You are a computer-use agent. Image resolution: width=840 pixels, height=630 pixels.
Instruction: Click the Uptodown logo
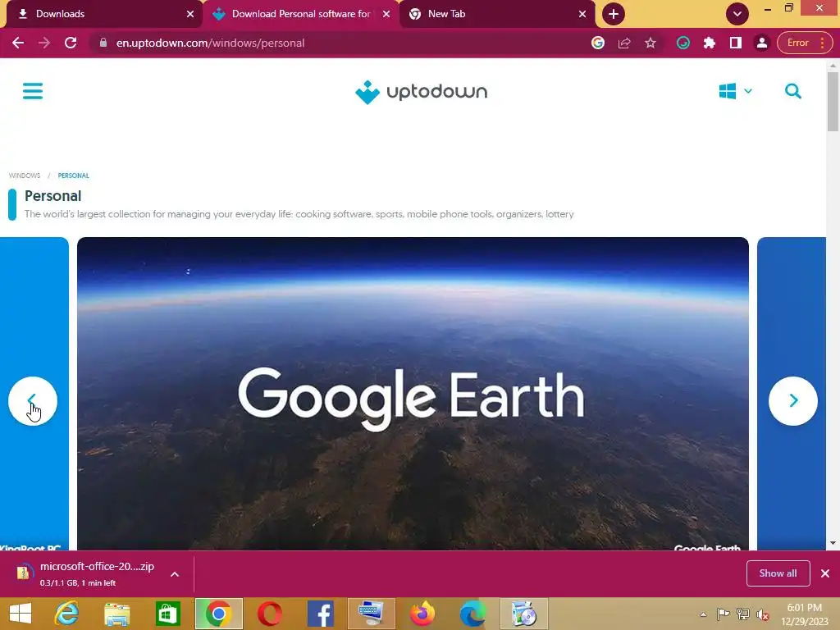(x=421, y=92)
